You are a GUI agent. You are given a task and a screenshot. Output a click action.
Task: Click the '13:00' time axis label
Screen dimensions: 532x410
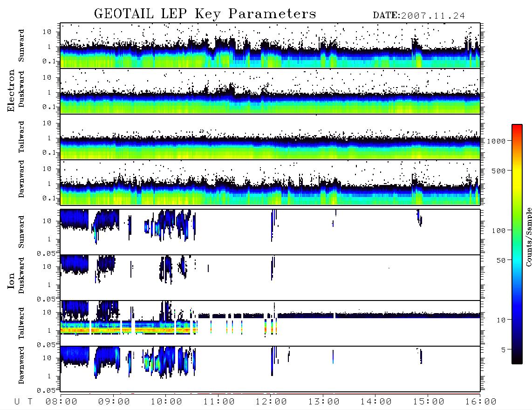click(324, 402)
